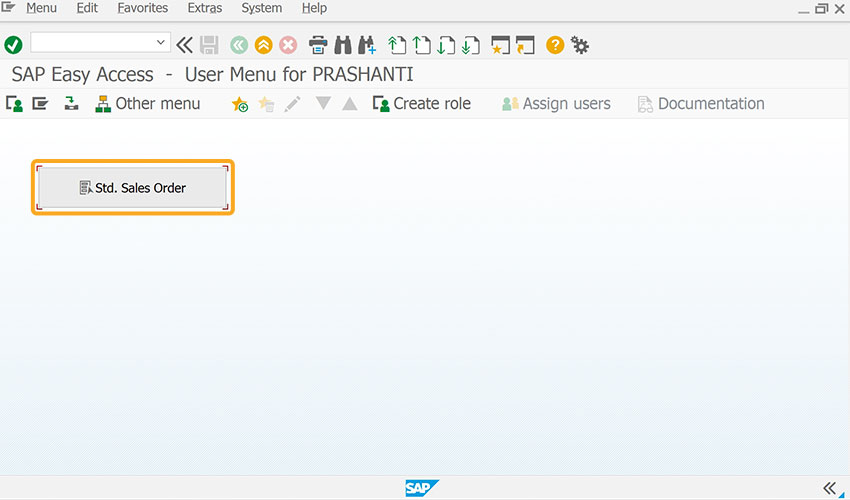This screenshot has height=500, width=850.
Task: Click the Create New Session icon
Action: pyautogui.click(x=500, y=45)
